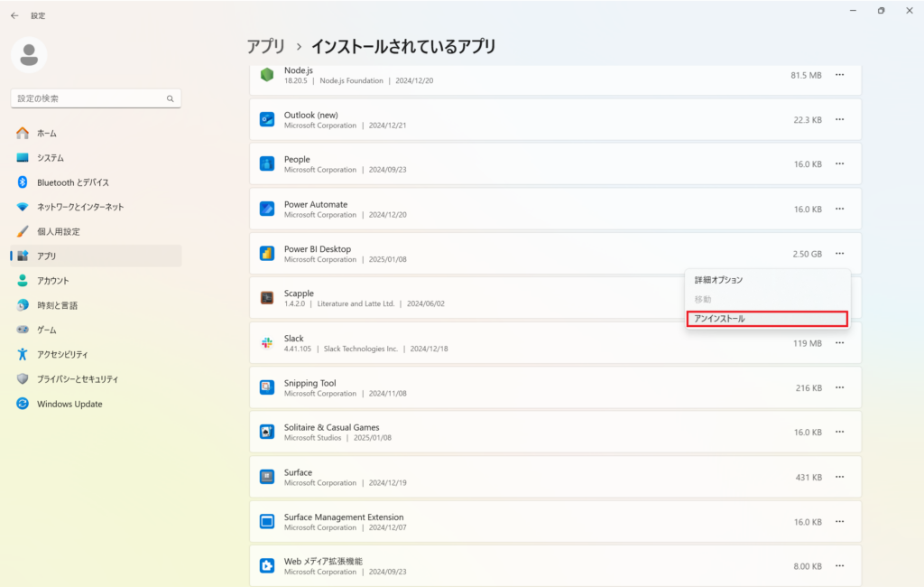Click the Node.js app icon
Image resolution: width=924 pixels, height=587 pixels.
coord(267,75)
